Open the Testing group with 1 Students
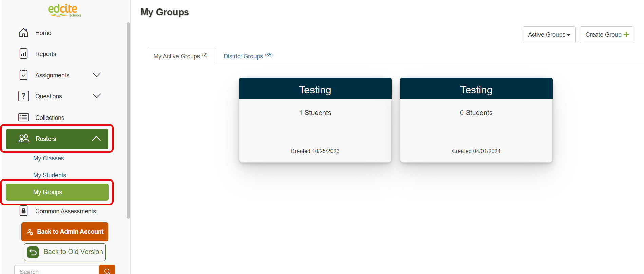The image size is (644, 274). [315, 120]
